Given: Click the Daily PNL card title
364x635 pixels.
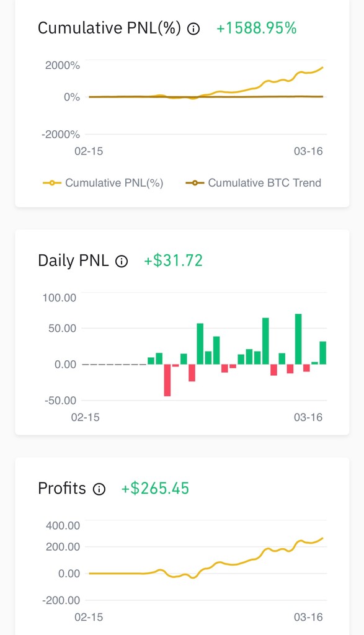Looking at the screenshot, I should click(73, 260).
